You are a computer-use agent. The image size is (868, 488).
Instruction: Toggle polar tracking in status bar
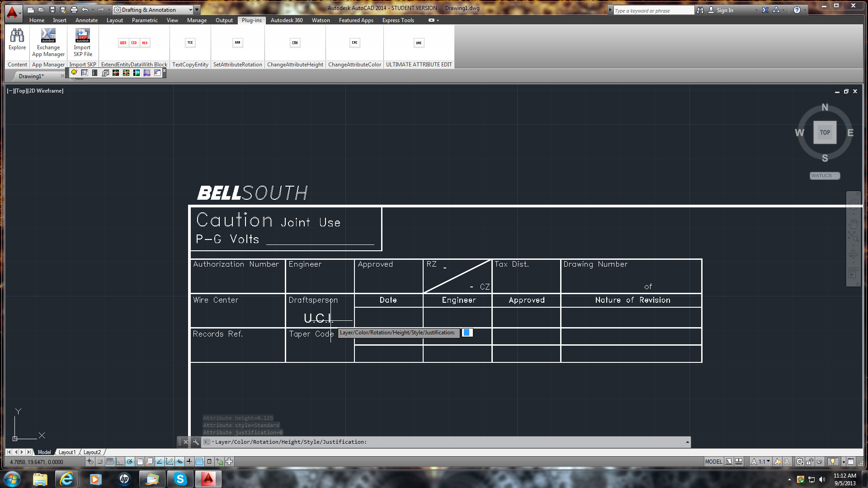[130, 462]
